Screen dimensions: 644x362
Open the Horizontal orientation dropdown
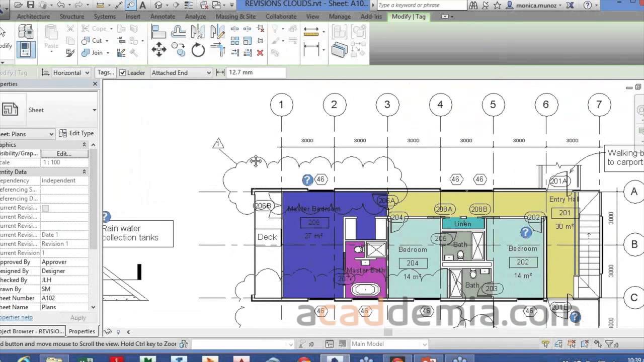pyautogui.click(x=71, y=73)
